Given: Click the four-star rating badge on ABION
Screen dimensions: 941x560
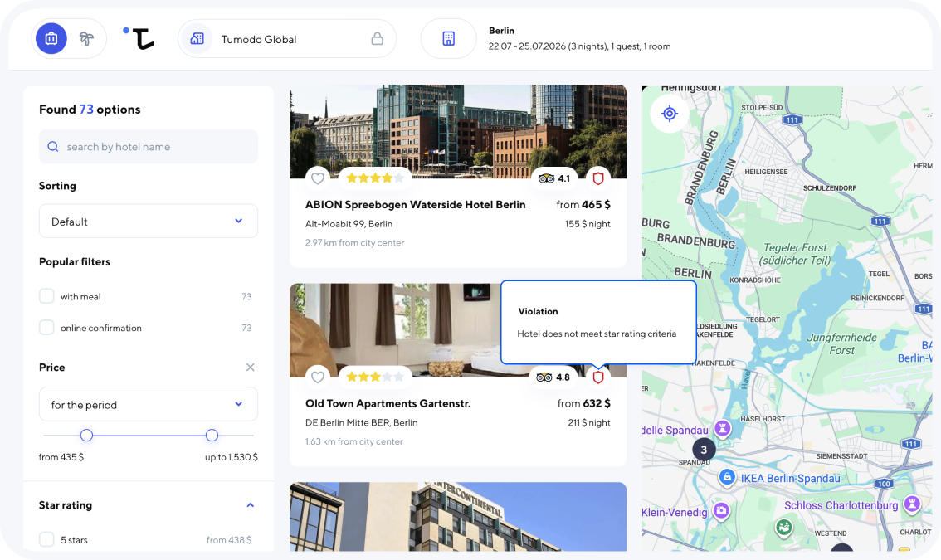Looking at the screenshot, I should 375,178.
